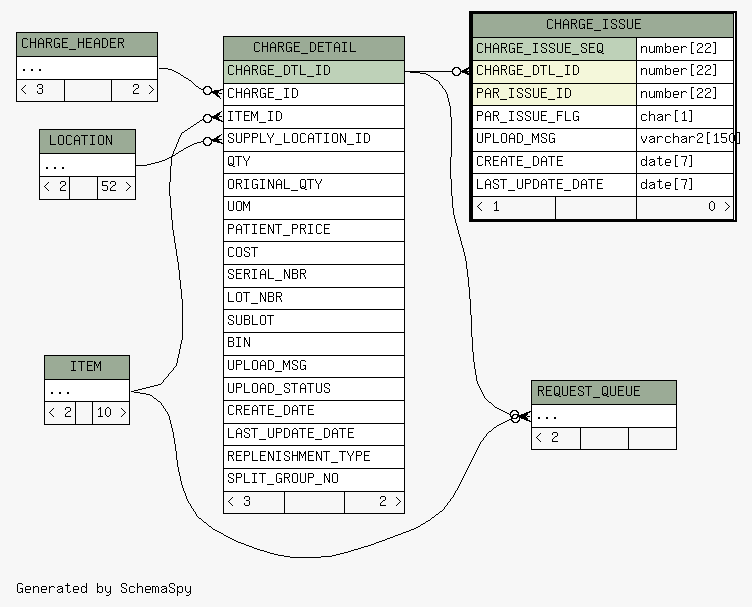Click CHARGE_DTL_ID row in CHARGE_DETAIL
Image resolution: width=752 pixels, height=607 pixels.
(314, 71)
